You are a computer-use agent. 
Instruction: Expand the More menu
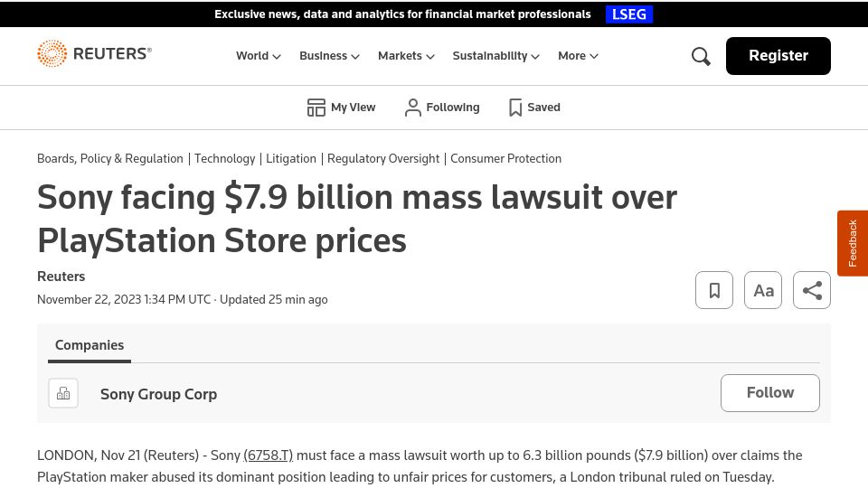point(578,56)
